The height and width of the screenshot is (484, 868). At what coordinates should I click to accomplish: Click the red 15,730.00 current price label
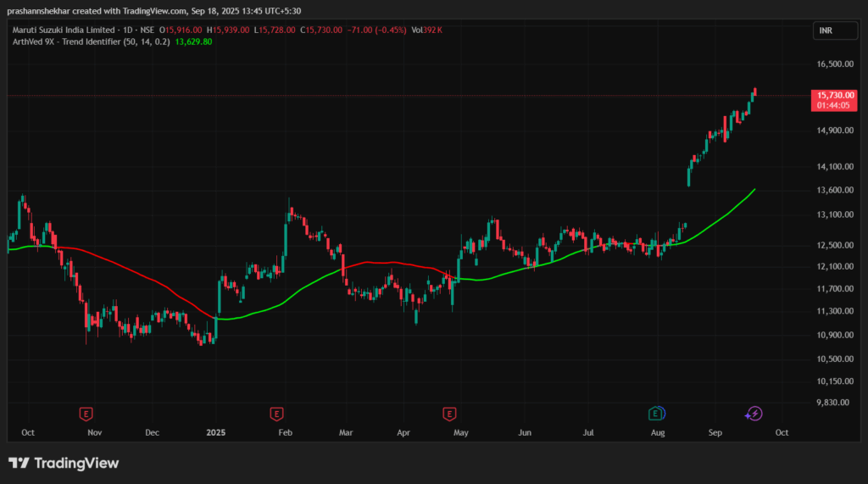coord(831,96)
